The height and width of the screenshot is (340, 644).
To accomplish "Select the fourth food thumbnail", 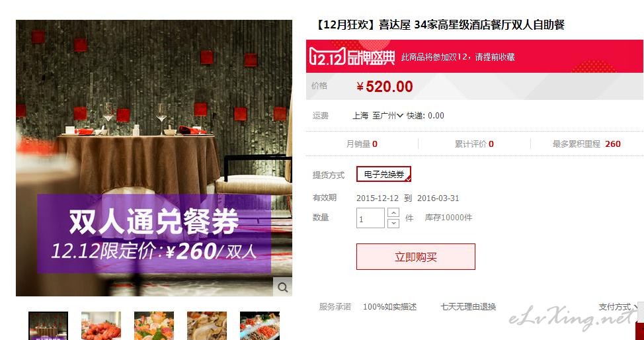I will pyautogui.click(x=207, y=325).
